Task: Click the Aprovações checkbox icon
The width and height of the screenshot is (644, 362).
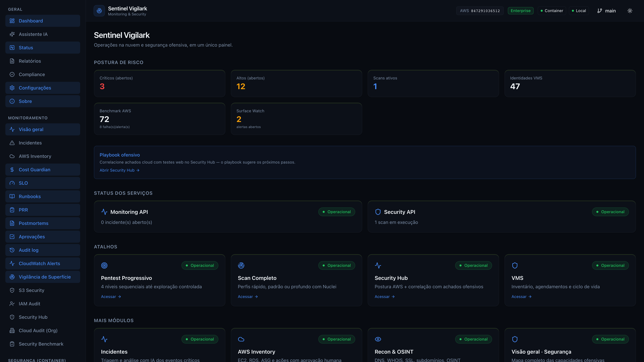Action: 12,237
